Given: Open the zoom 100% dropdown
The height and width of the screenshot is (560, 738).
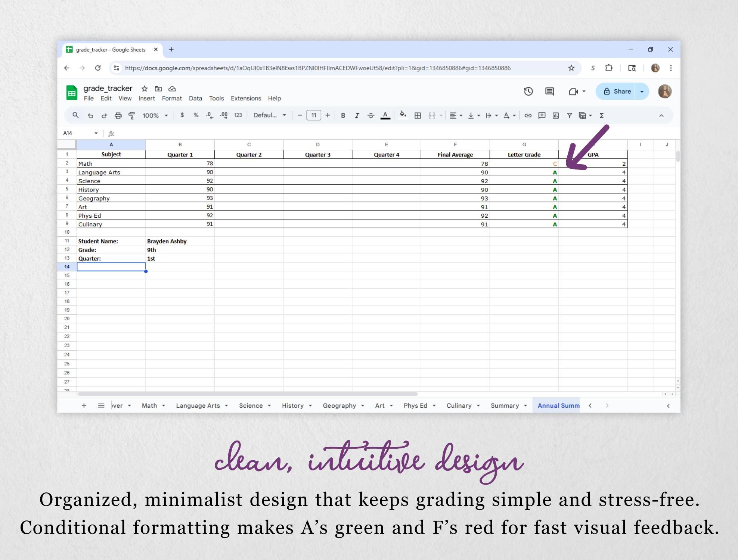Looking at the screenshot, I should [x=155, y=116].
